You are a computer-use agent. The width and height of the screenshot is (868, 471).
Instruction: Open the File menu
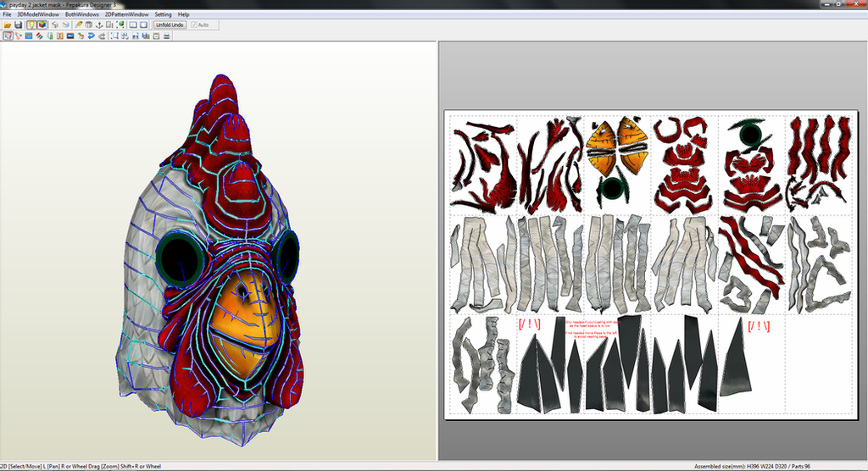7,14
